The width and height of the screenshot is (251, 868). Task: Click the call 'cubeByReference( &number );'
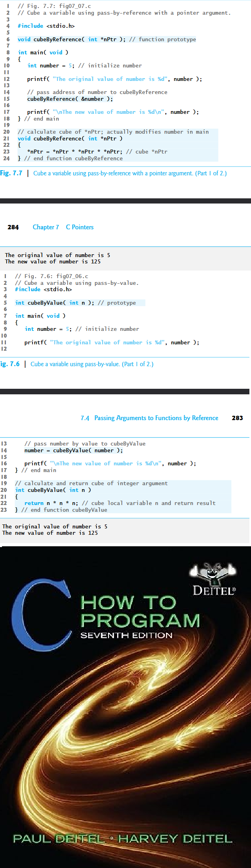70,99
